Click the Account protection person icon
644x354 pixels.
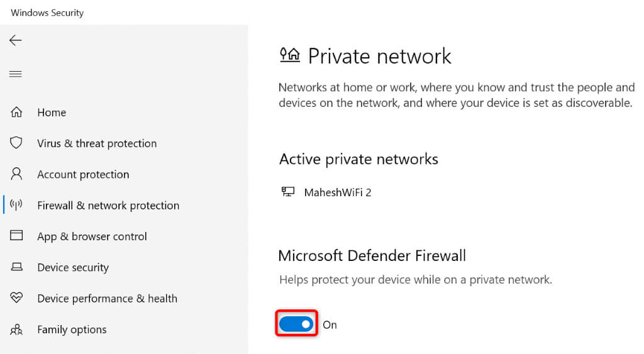[x=16, y=174]
